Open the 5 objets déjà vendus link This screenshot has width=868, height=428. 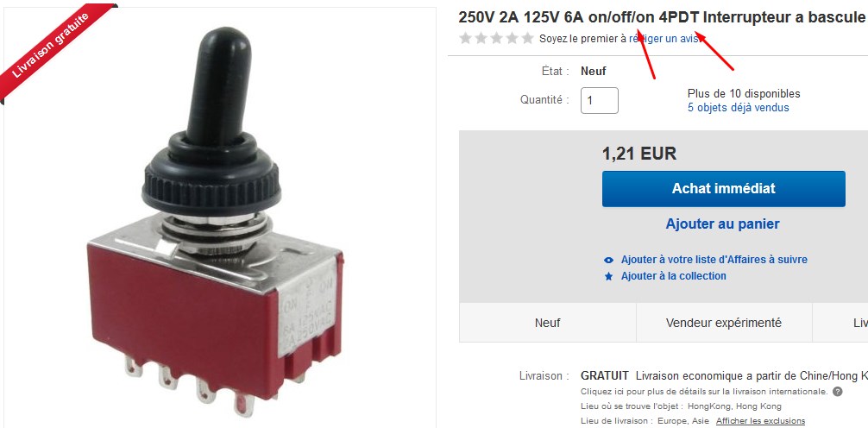tap(739, 108)
